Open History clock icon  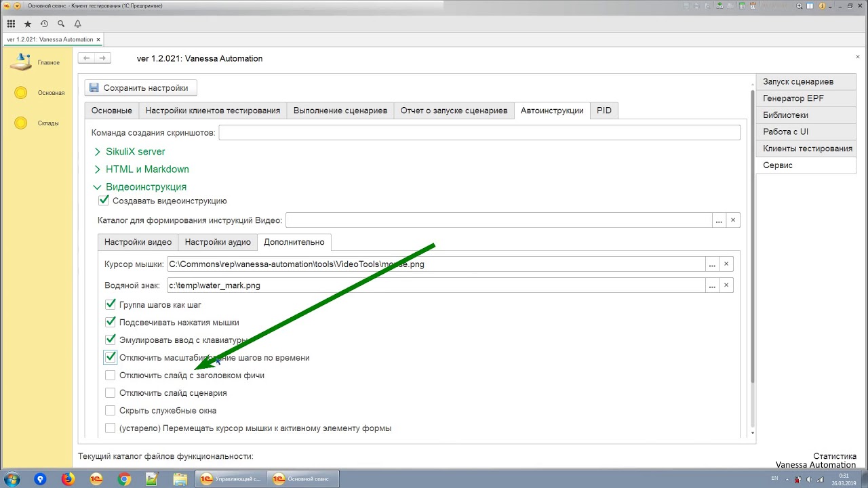coord(44,24)
